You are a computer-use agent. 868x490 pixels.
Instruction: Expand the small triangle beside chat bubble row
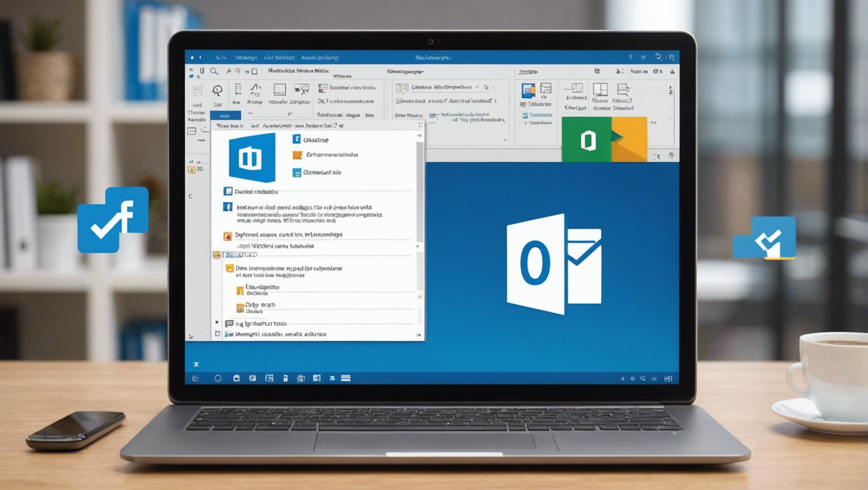[x=217, y=322]
